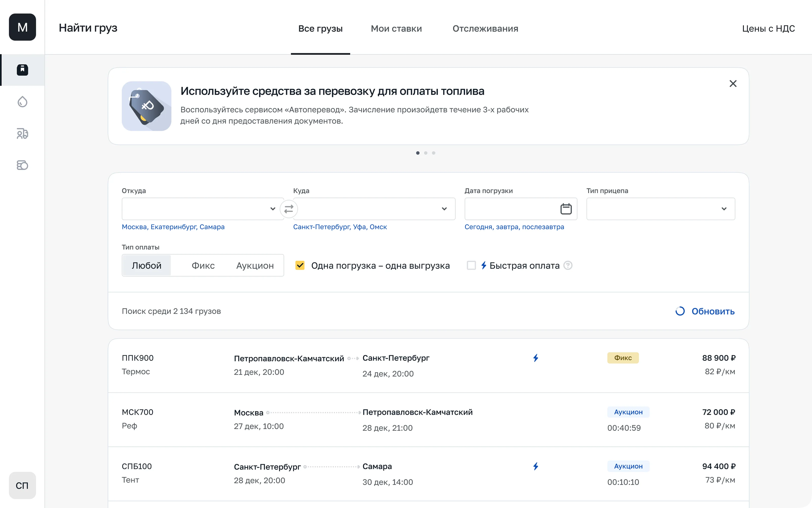812x508 pixels.
Task: Go to second banner carousel dot
Action: pyautogui.click(x=426, y=153)
